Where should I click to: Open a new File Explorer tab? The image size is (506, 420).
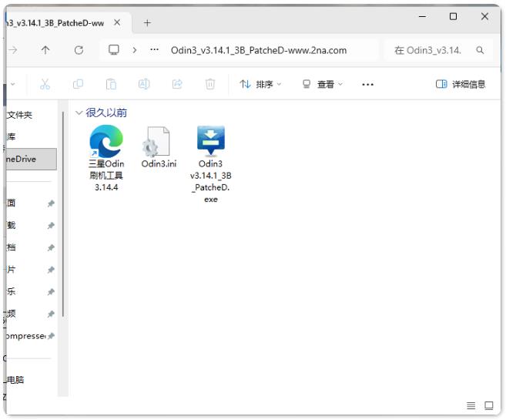147,22
